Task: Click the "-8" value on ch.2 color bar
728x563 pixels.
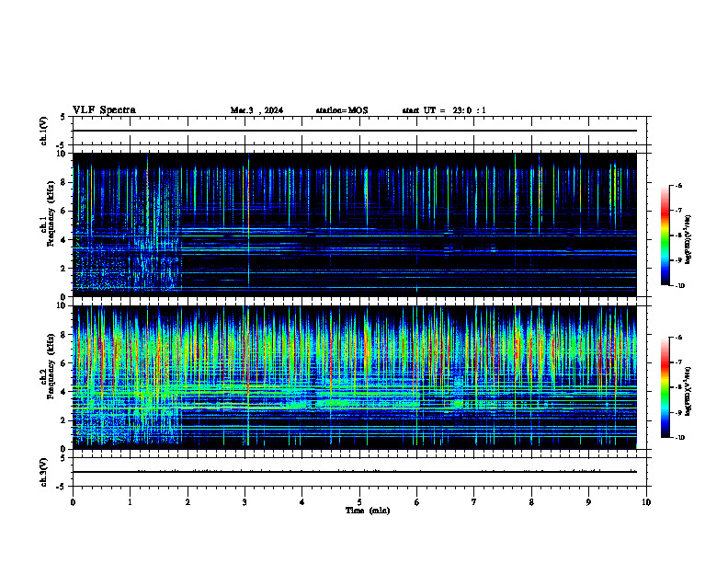Action: (x=678, y=387)
